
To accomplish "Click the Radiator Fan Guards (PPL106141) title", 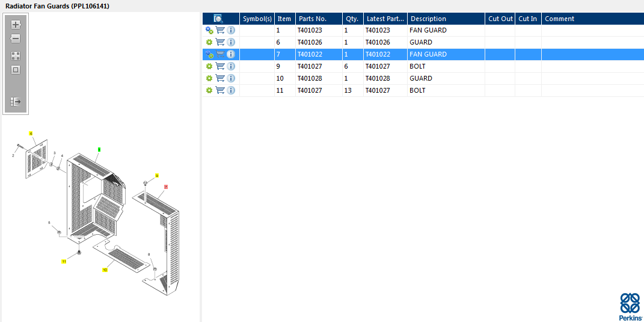I will click(x=58, y=6).
